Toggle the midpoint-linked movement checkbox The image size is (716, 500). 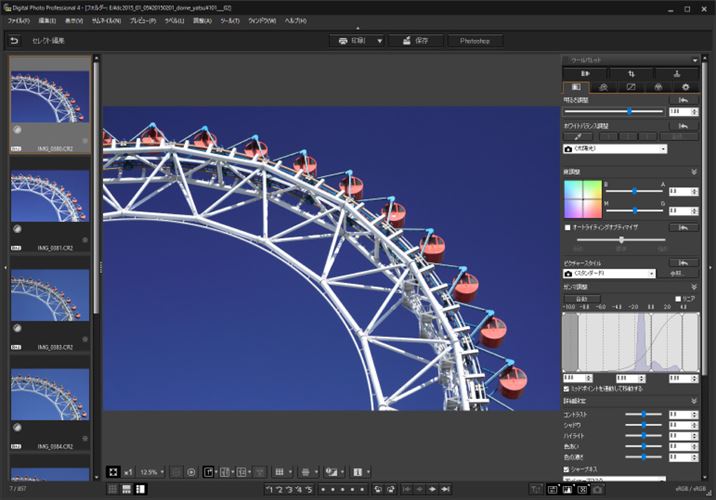coord(567,389)
